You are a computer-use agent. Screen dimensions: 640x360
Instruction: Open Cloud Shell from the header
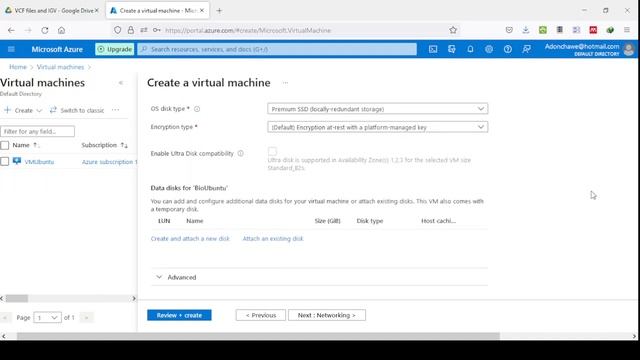tap(433, 49)
